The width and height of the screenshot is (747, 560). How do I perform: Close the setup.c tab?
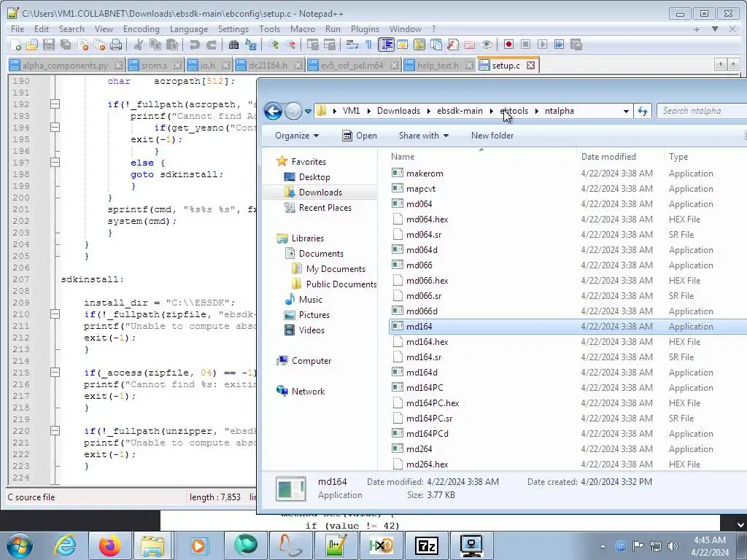pos(531,65)
